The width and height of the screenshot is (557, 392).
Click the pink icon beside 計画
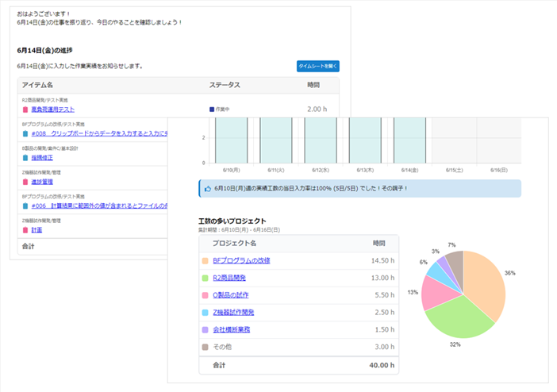[x=25, y=229]
